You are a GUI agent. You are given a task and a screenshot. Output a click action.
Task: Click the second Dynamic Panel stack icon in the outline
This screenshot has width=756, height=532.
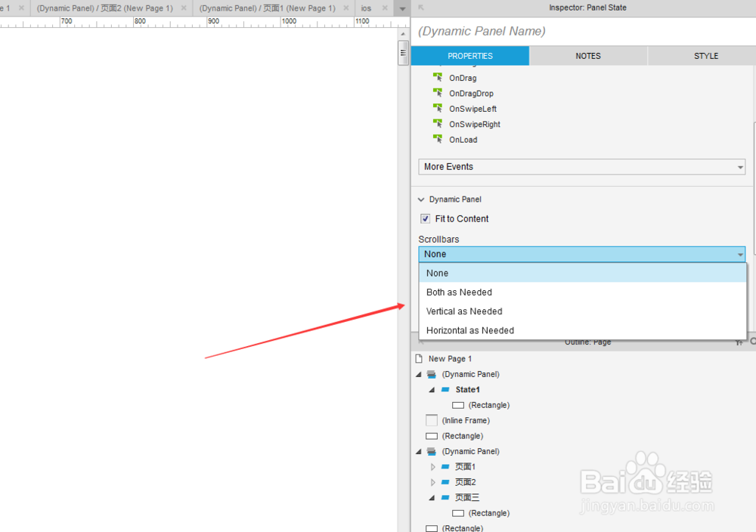click(x=432, y=452)
